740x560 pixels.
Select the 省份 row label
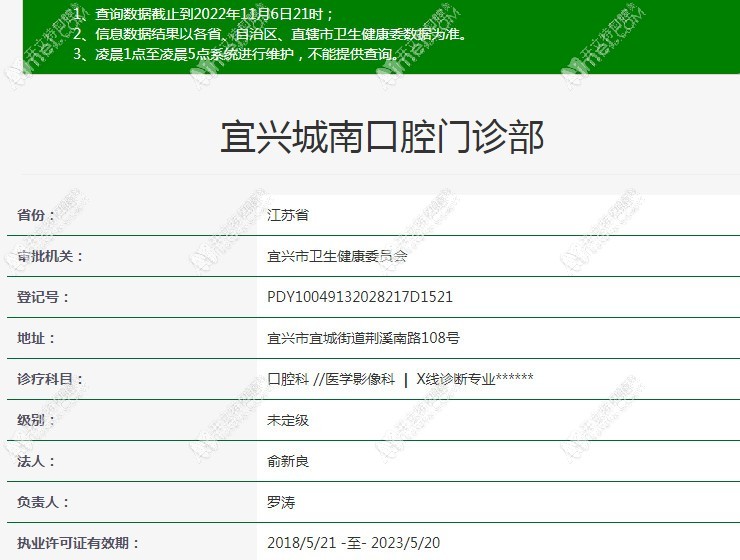38,215
